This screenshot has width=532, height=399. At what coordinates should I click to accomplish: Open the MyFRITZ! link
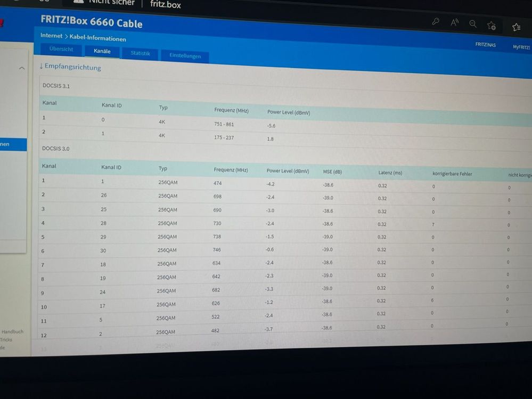[x=521, y=47]
